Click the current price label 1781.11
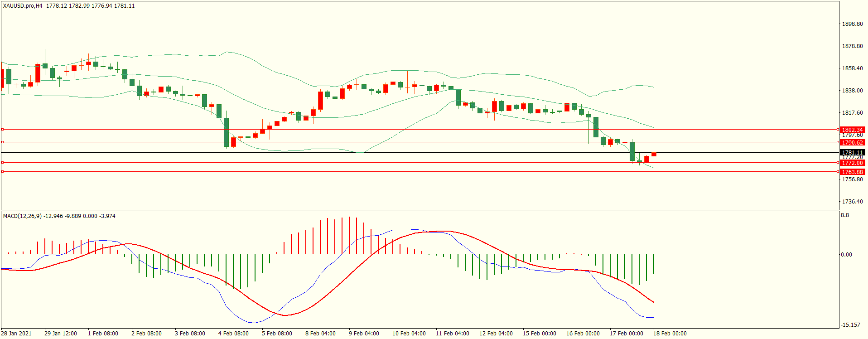 click(x=852, y=153)
